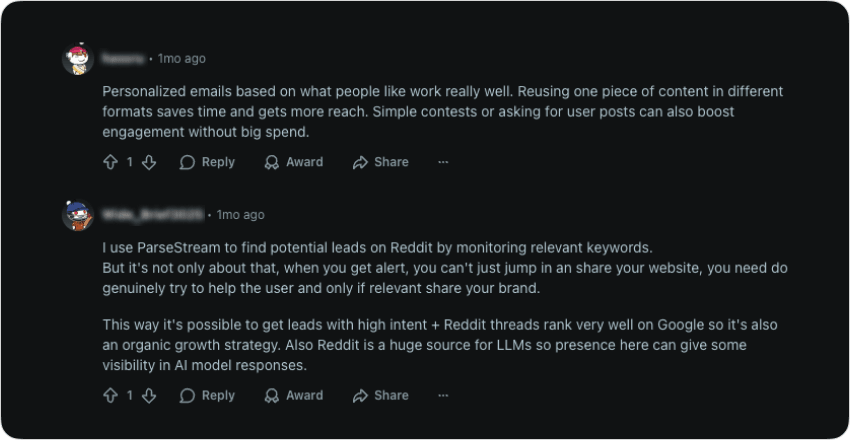The width and height of the screenshot is (850, 440).
Task: Open the second commenter's avatar profile
Action: (78, 215)
